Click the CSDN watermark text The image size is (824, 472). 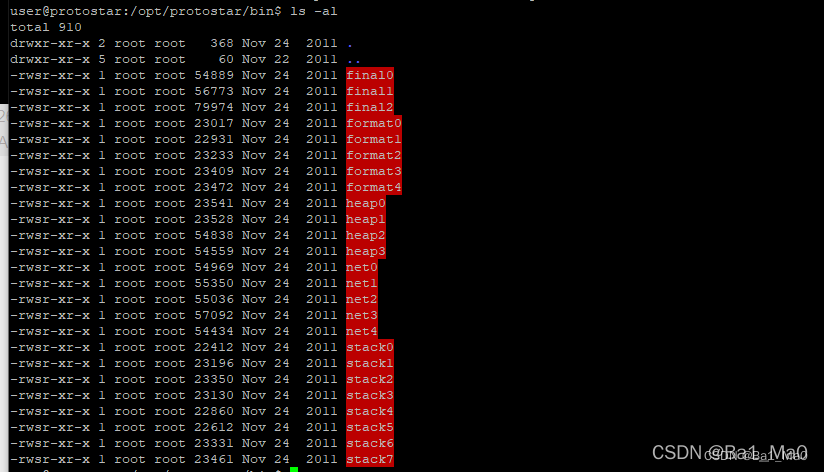click(729, 453)
